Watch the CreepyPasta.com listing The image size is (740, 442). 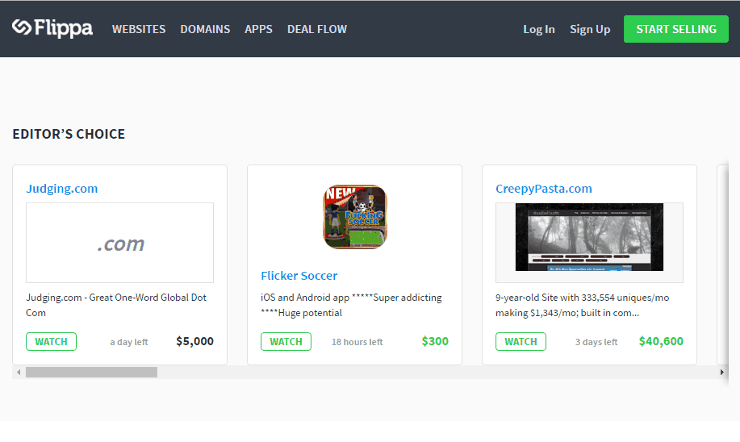pos(521,342)
